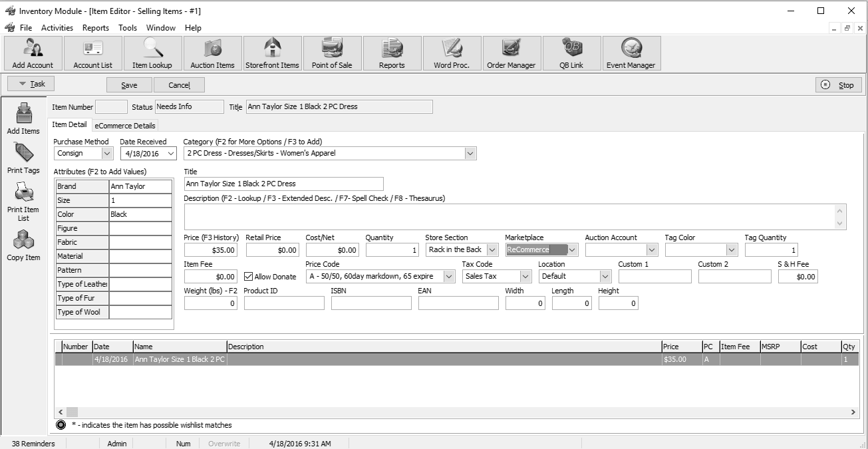Screen dimensions: 868x449
Task: Click the Tag Quantity field
Action: coord(771,250)
